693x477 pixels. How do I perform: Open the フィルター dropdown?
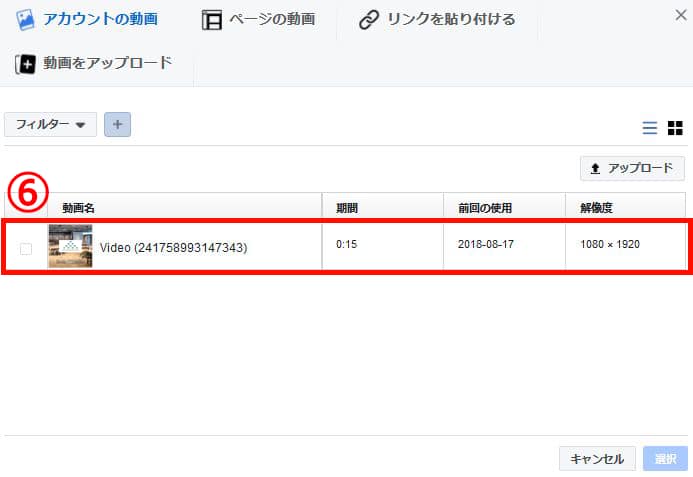point(50,124)
